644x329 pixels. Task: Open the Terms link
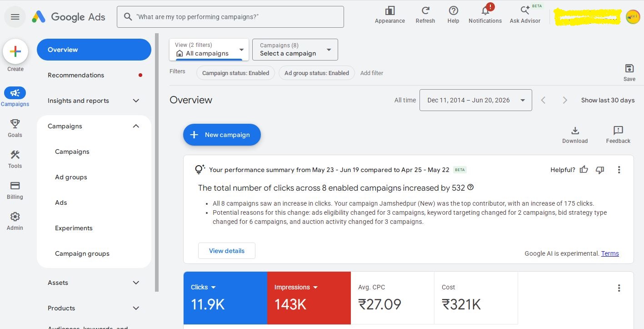[610, 253]
